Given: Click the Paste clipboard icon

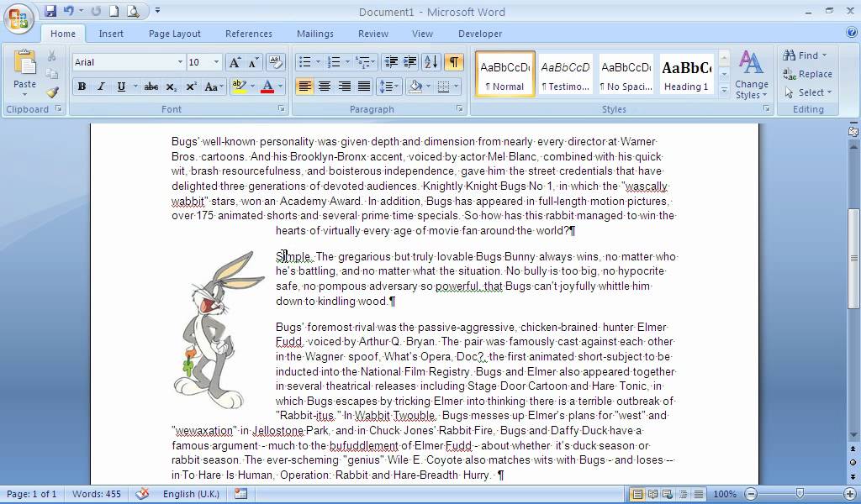Looking at the screenshot, I should tap(24, 63).
